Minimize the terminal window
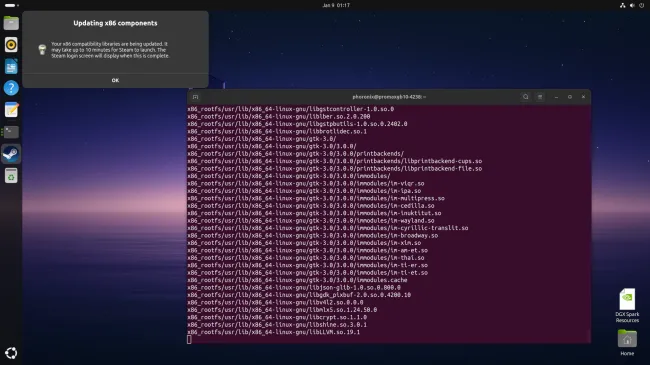The image size is (650, 365). [556, 97]
